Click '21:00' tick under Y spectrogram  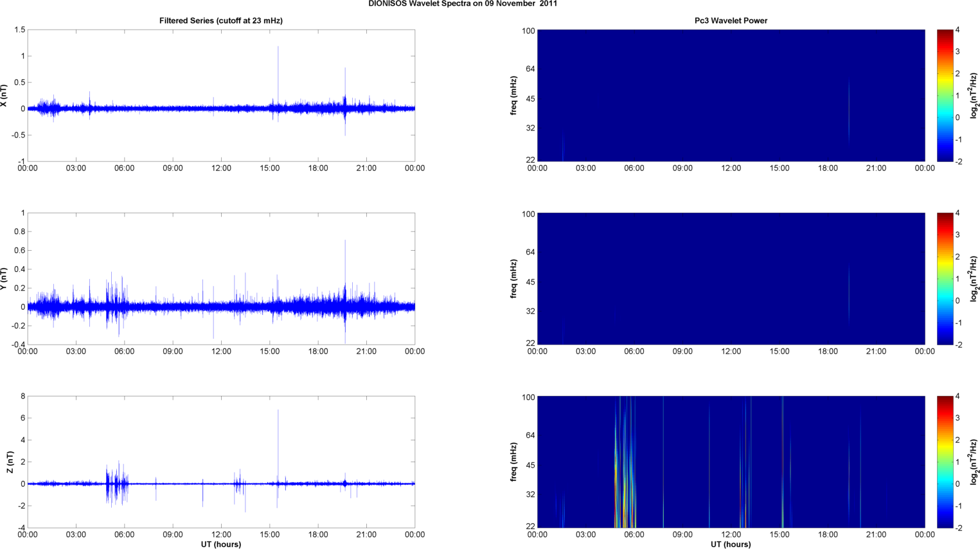pyautogui.click(x=877, y=352)
